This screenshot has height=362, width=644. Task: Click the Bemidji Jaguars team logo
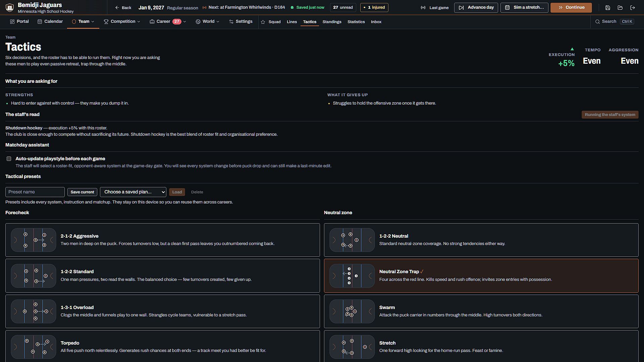[10, 7]
